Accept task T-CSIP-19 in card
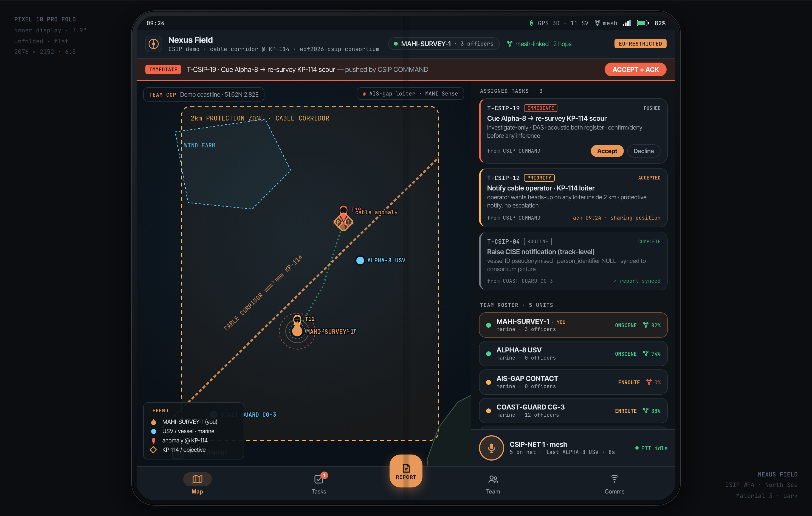The width and height of the screenshot is (812, 516). click(x=607, y=151)
